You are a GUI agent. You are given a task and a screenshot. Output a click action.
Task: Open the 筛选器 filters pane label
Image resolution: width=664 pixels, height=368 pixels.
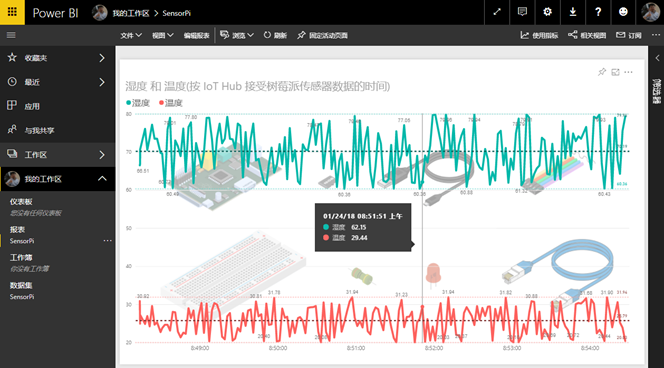(x=657, y=91)
